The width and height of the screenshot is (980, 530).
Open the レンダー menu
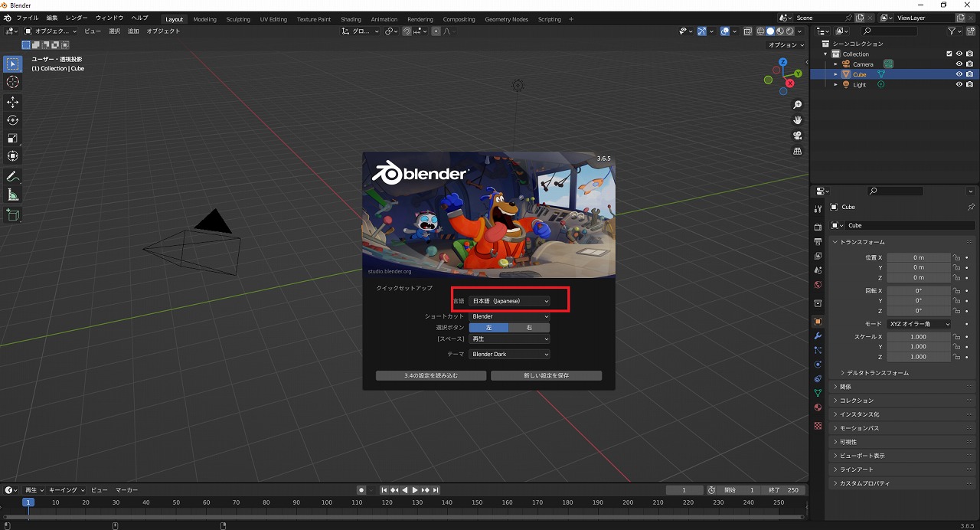pyautogui.click(x=77, y=18)
